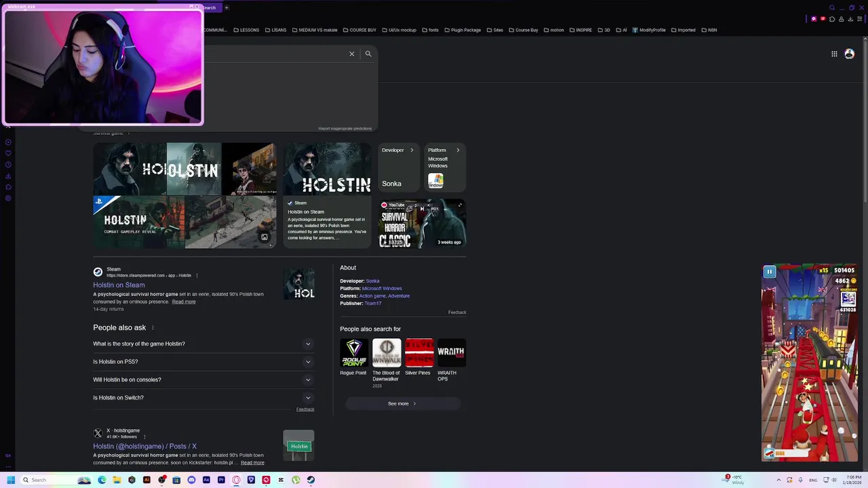
Task: Open sidebar settings gear icon
Action: click(8, 198)
